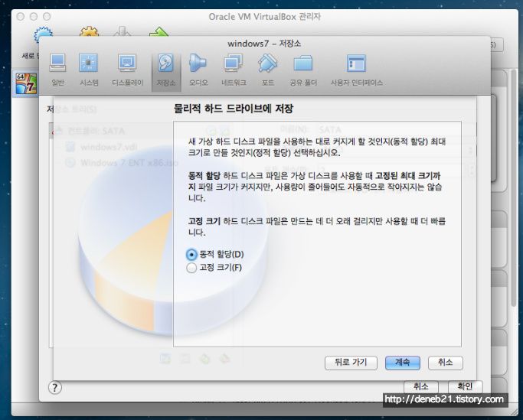Select 동적 할당(D) radio button
This screenshot has width=523, height=420.
pos(191,255)
